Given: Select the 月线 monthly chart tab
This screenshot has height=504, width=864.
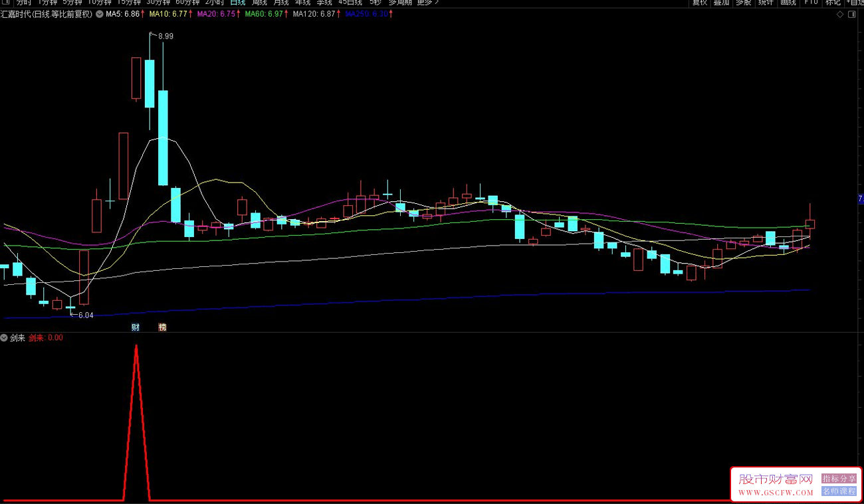Looking at the screenshot, I should [x=281, y=3].
